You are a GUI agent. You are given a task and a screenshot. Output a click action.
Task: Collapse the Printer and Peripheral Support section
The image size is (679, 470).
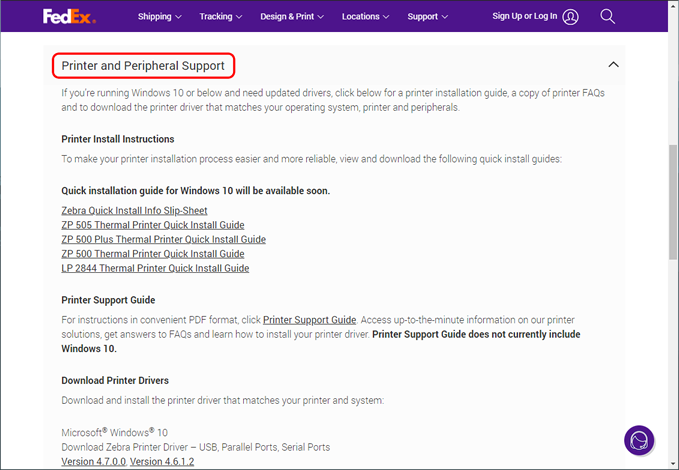click(x=613, y=65)
